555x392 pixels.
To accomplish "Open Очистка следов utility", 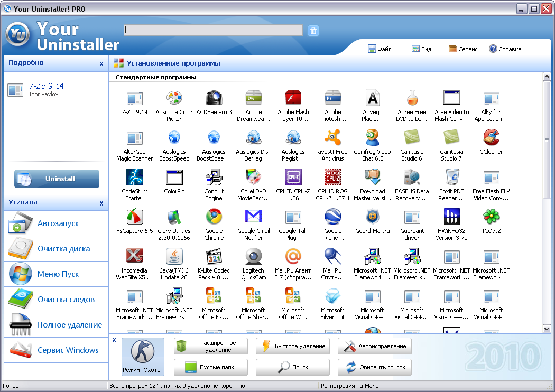I will tap(56, 300).
